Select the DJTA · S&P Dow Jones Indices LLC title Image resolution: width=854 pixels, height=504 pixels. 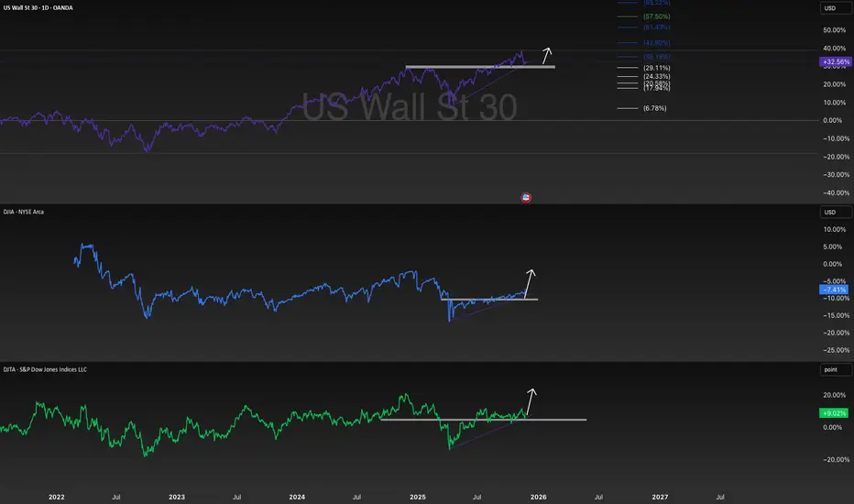pos(45,369)
